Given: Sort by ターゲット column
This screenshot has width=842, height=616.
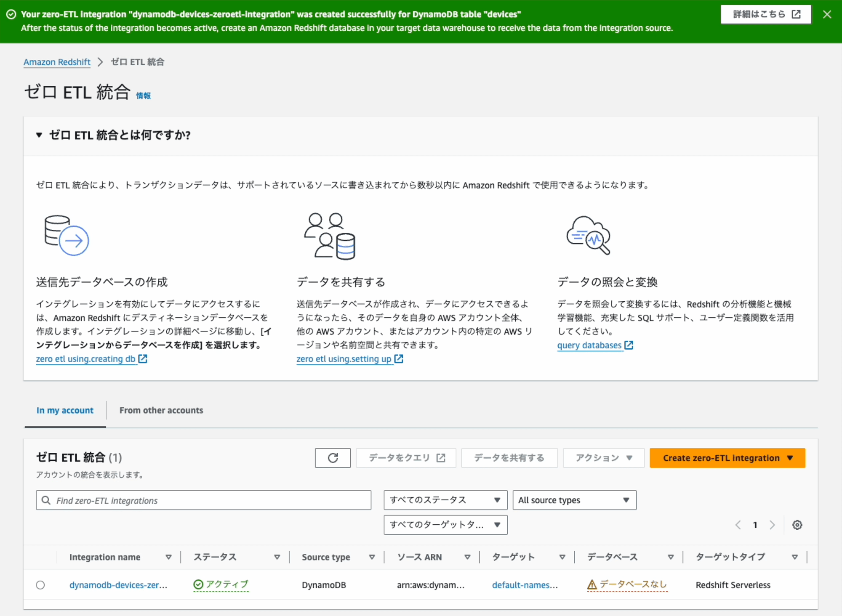Looking at the screenshot, I should coord(562,557).
